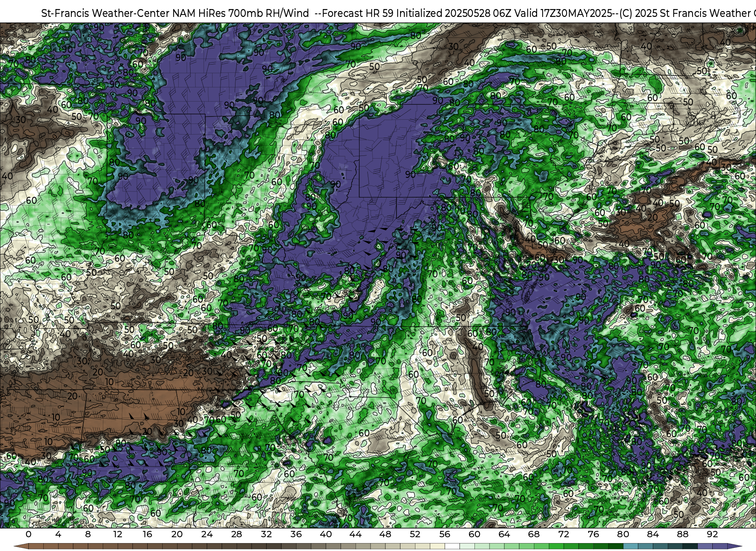The width and height of the screenshot is (756, 551).
Task: Click the colorbar tick label '0'
Action: [28, 534]
